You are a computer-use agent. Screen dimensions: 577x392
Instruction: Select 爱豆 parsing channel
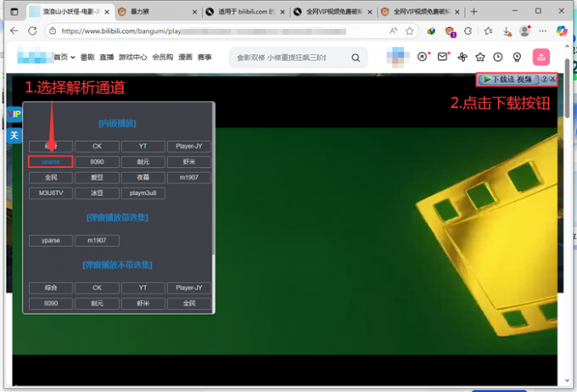97,177
